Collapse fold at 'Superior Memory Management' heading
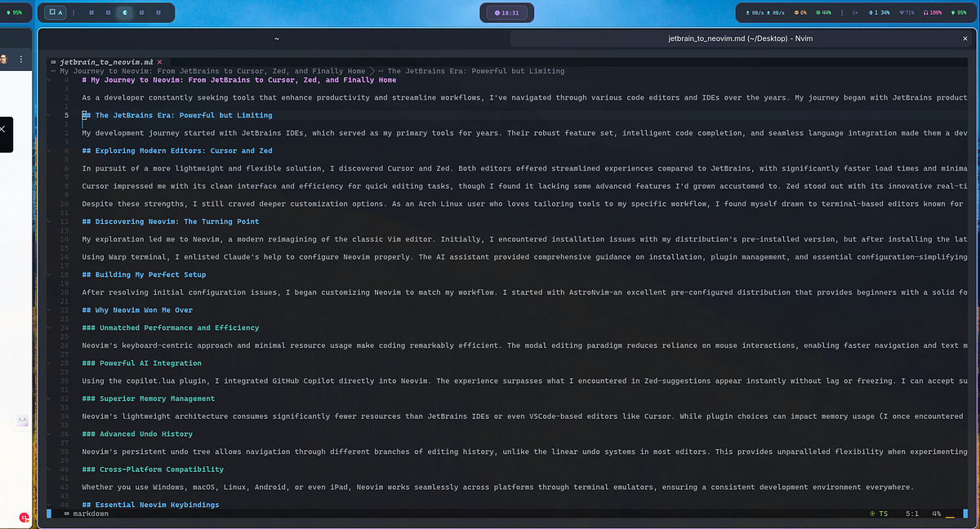Viewport: 980px width, 529px height. [x=49, y=398]
